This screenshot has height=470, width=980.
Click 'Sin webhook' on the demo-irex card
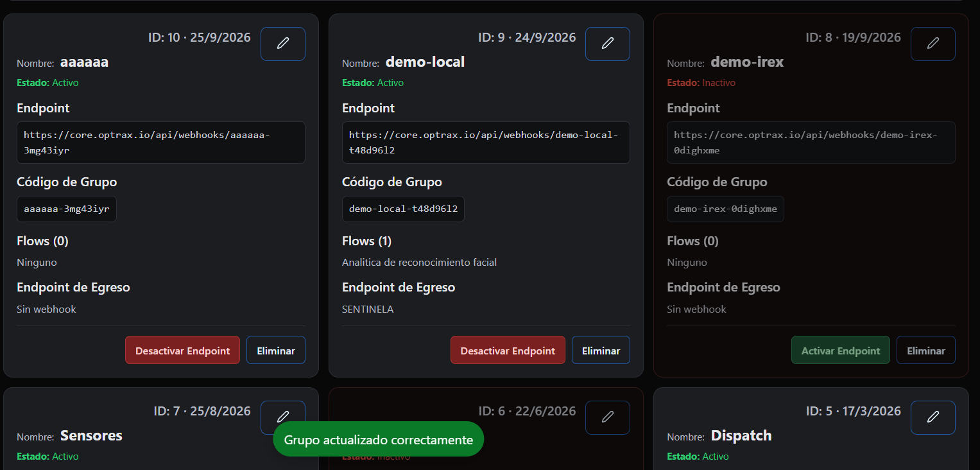pos(696,309)
